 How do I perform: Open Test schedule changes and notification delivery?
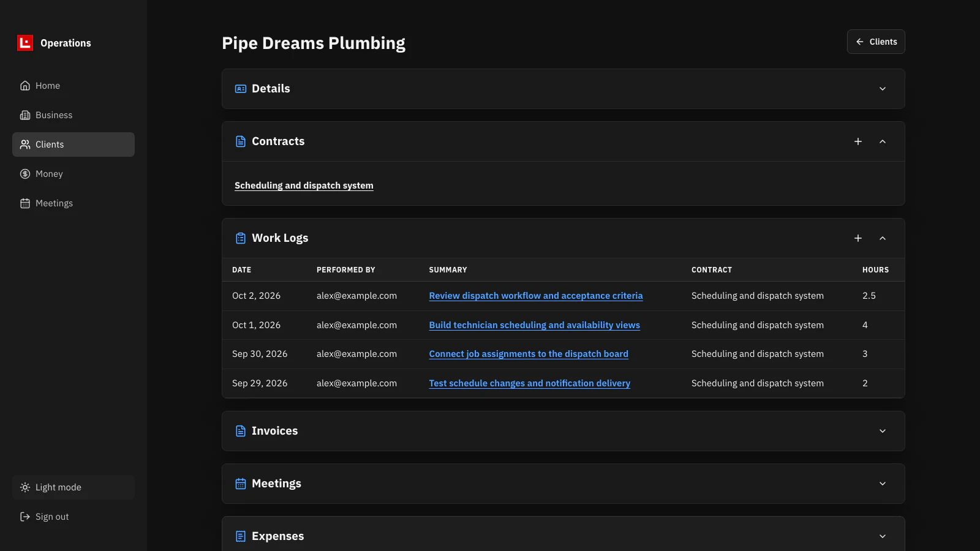pyautogui.click(x=529, y=383)
